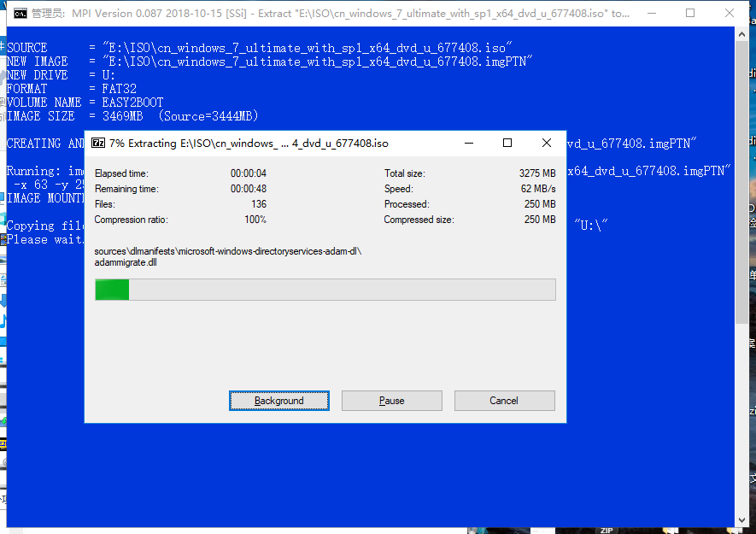Pause the extraction
The height and width of the screenshot is (534, 756).
click(x=391, y=401)
